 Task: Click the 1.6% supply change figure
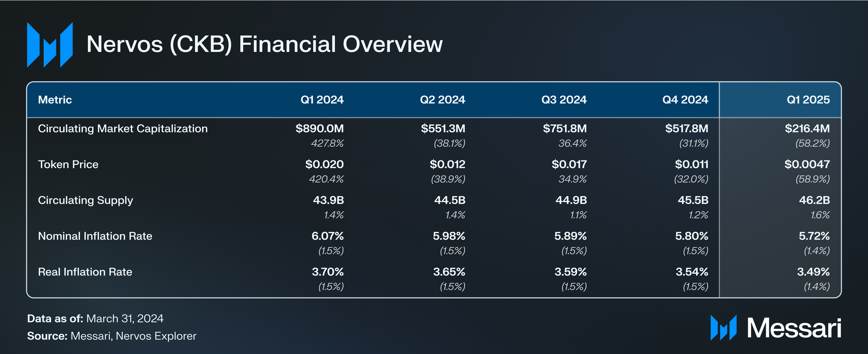click(x=820, y=215)
